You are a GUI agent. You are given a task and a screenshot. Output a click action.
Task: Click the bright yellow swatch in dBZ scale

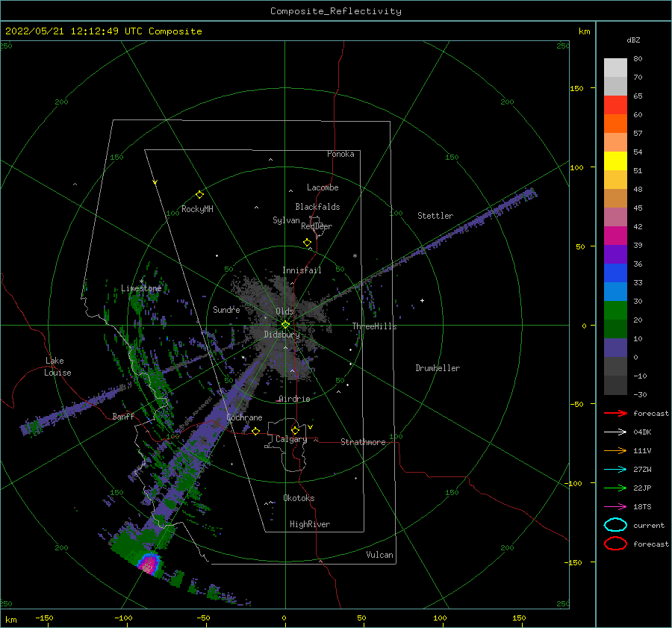coord(615,161)
